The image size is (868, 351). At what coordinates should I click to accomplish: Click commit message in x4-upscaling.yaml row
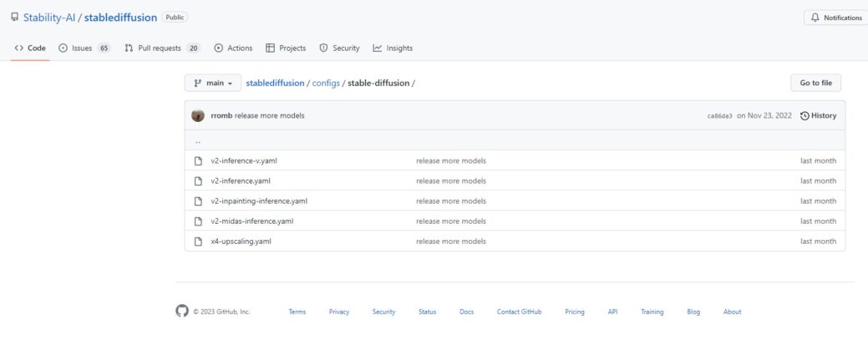coord(451,242)
